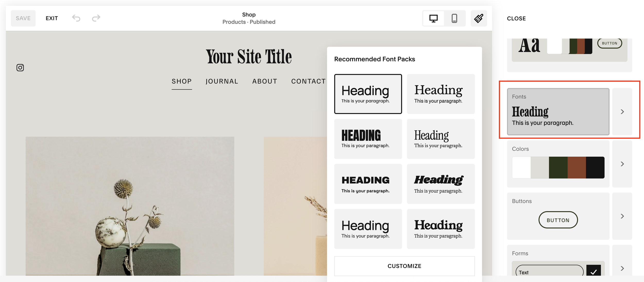The width and height of the screenshot is (644, 282).
Task: Toggle the site styles paintbrush icon
Action: pyautogui.click(x=479, y=18)
